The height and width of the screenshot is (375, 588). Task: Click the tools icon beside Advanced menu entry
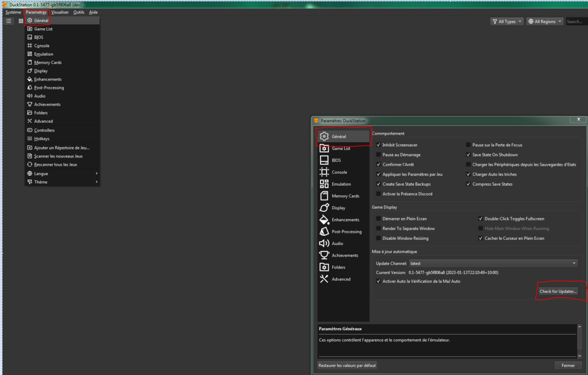(x=29, y=120)
